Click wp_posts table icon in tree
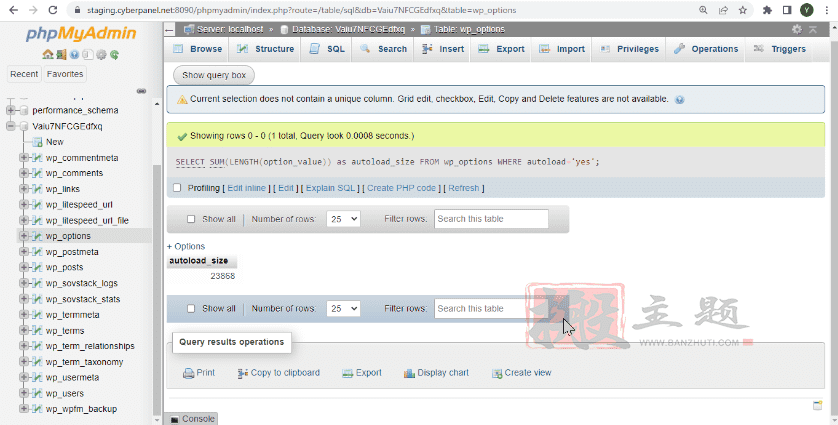 click(x=37, y=267)
